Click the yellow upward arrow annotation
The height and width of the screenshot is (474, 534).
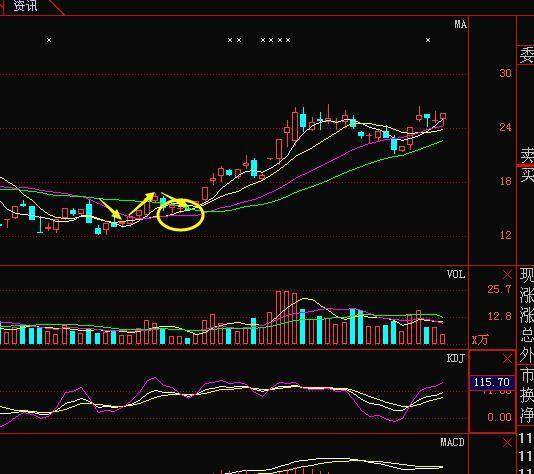(x=141, y=204)
